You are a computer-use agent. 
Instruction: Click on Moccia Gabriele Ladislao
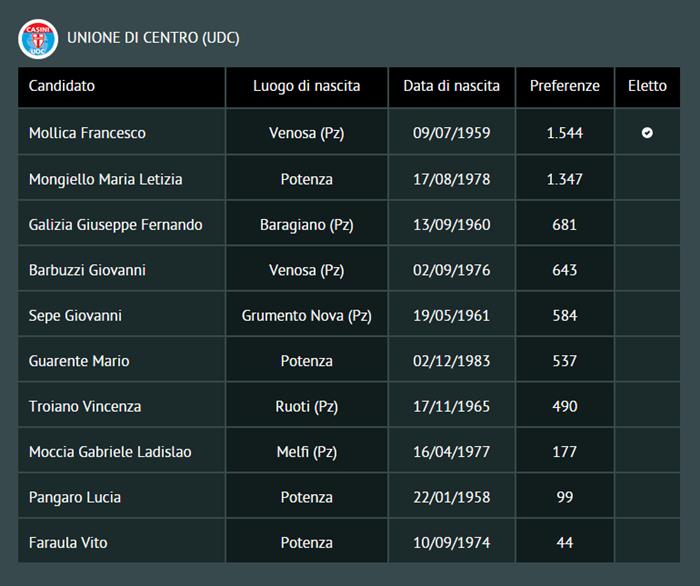(110, 452)
